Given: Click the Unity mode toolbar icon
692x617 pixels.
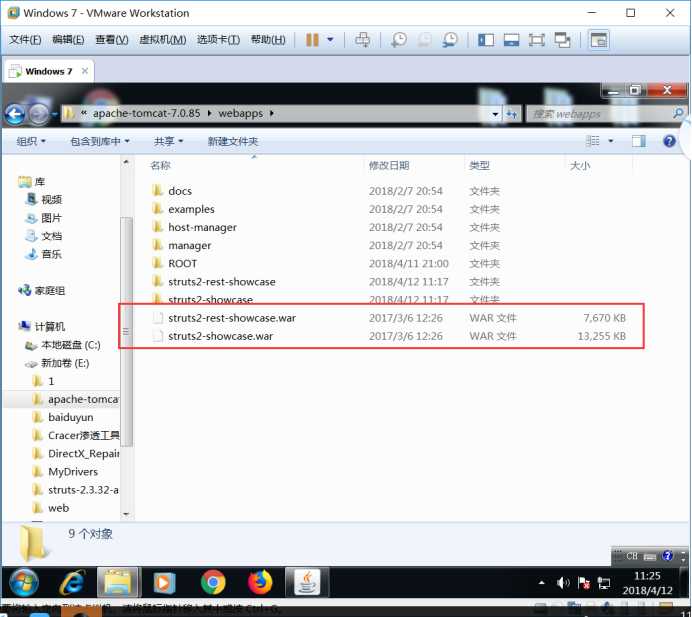Looking at the screenshot, I should pos(562,40).
